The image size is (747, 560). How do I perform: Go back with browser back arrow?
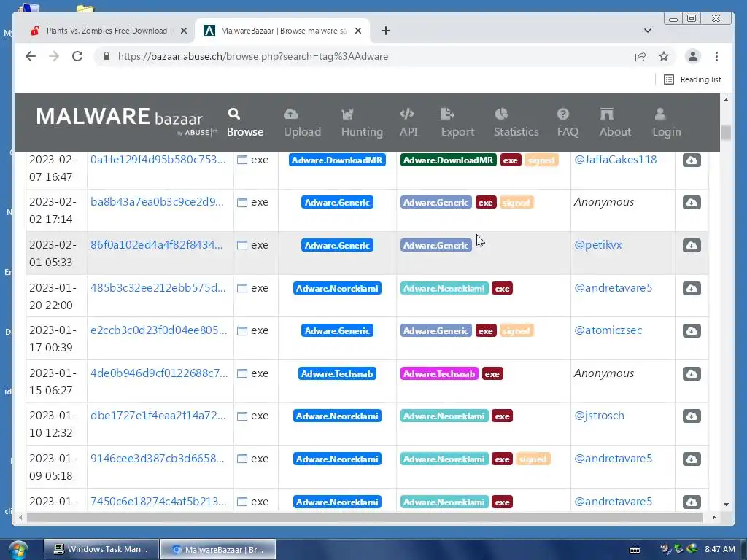click(31, 56)
